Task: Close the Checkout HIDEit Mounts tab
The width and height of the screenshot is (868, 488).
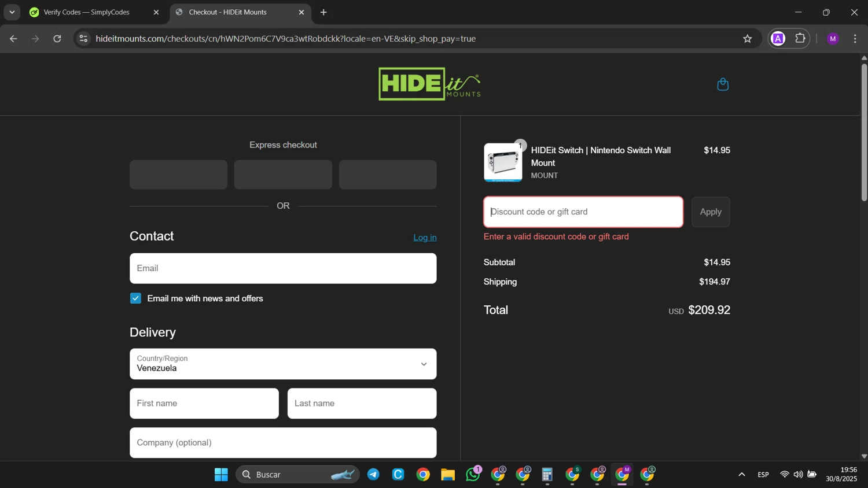Action: [x=301, y=12]
